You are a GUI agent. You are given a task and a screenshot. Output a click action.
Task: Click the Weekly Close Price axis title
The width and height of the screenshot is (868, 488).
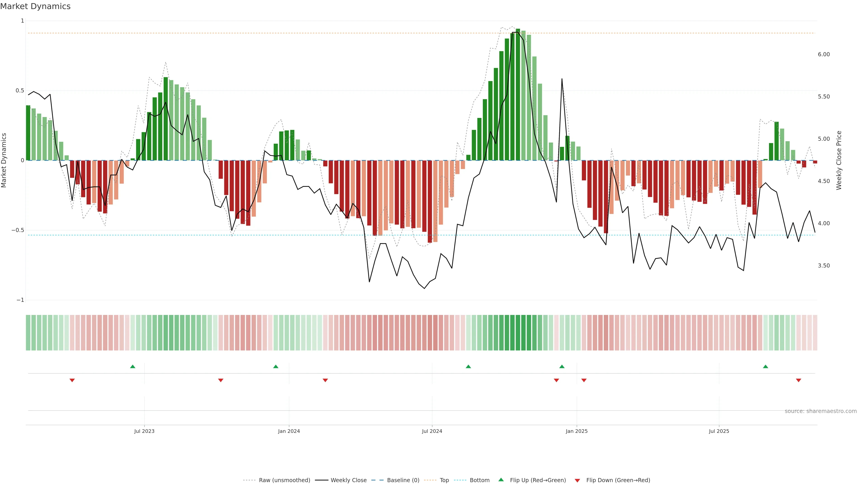pyautogui.click(x=839, y=160)
